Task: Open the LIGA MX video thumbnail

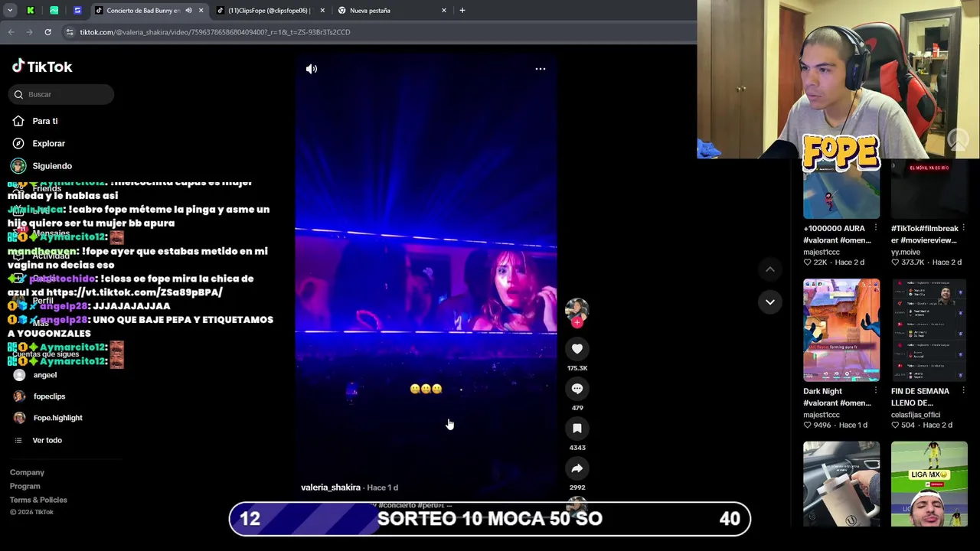Action: 929,484
